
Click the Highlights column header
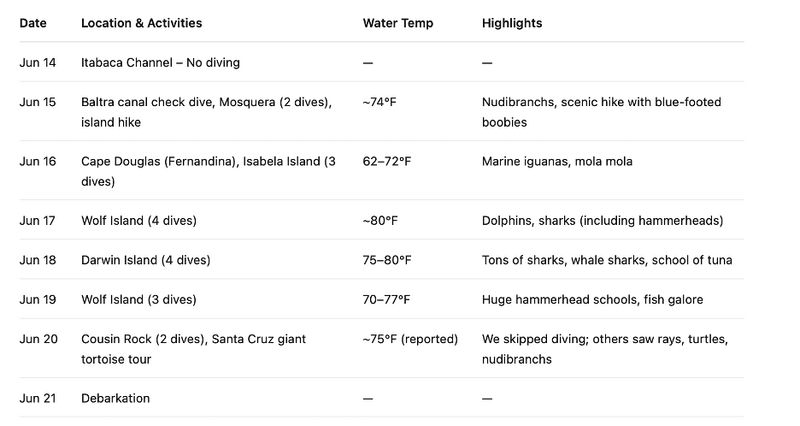[x=512, y=23]
